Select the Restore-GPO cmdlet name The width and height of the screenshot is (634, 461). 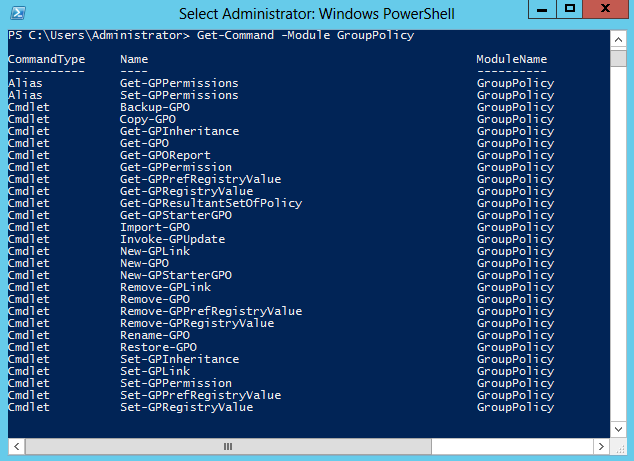pos(158,347)
